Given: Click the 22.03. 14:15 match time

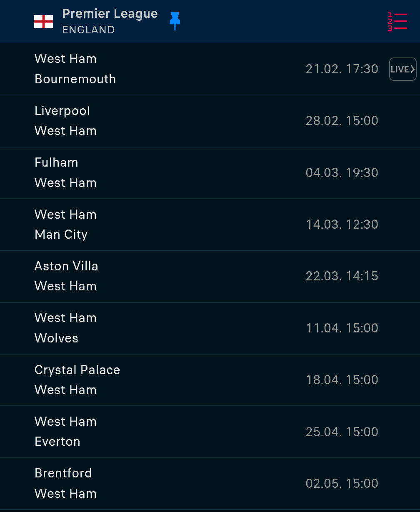Looking at the screenshot, I should tap(342, 276).
